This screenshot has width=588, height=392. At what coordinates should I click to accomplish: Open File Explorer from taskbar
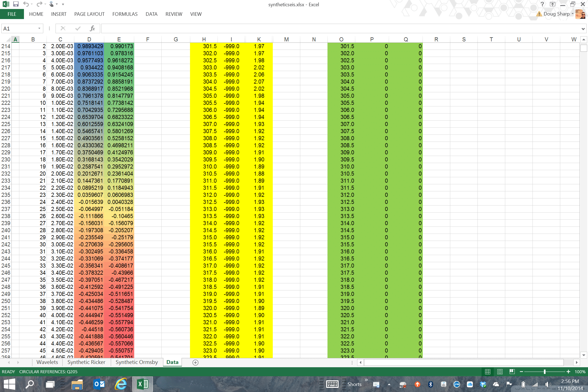(x=77, y=384)
